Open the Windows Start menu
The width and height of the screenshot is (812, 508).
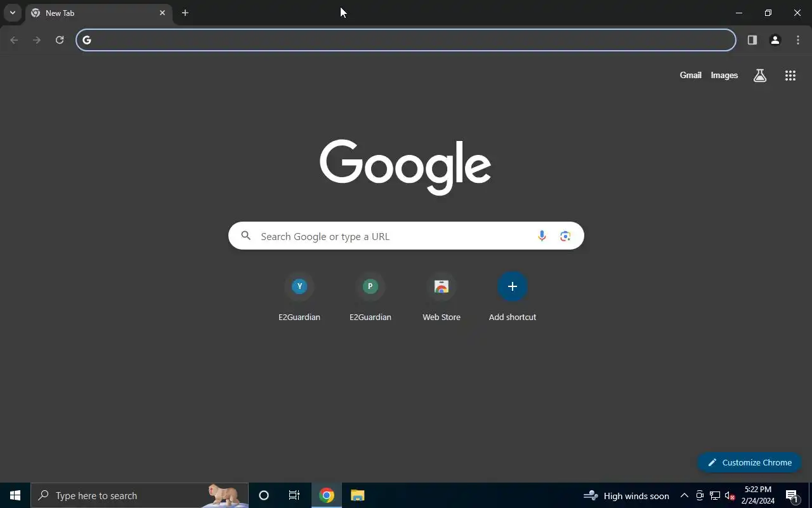[x=15, y=495]
